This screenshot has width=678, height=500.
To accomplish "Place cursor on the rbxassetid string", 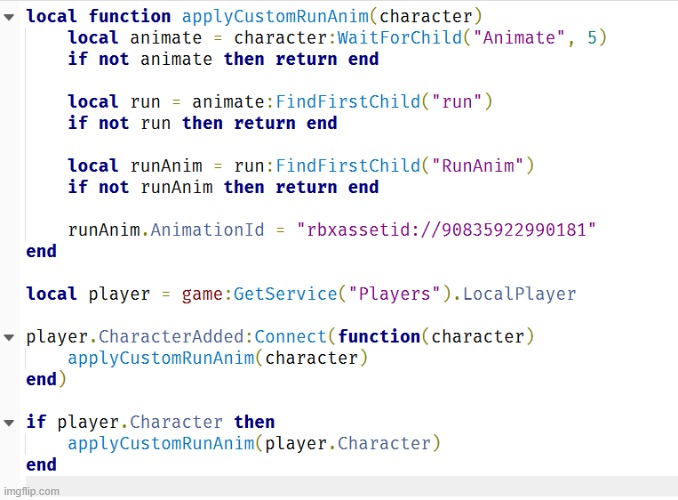I will pos(446,230).
